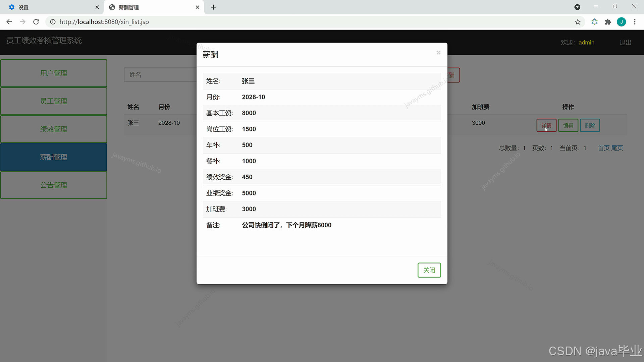The image size is (644, 362).
Task: Click the 2028-10 cell in the table row
Action: click(x=169, y=123)
